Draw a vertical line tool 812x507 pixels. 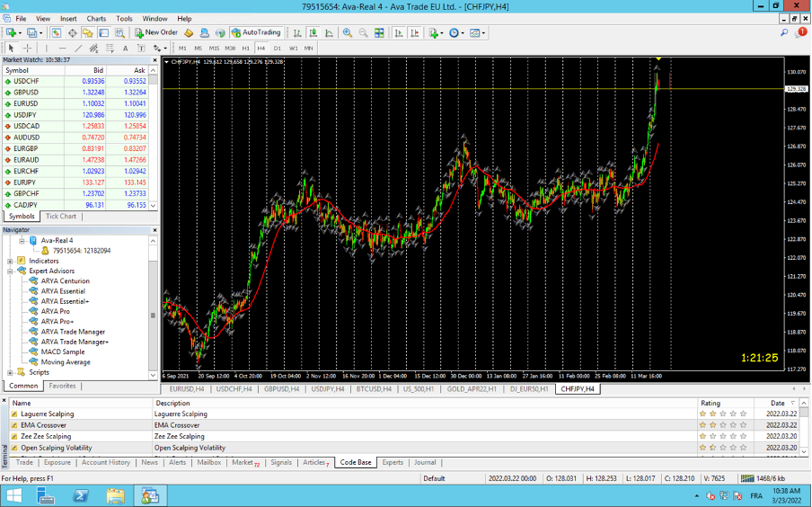coord(47,49)
